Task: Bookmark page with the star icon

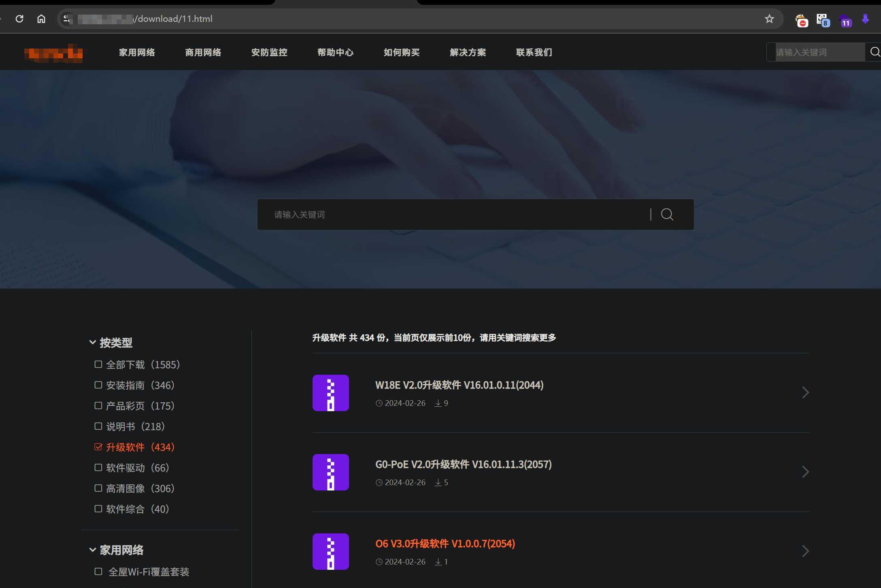Action: (x=769, y=19)
